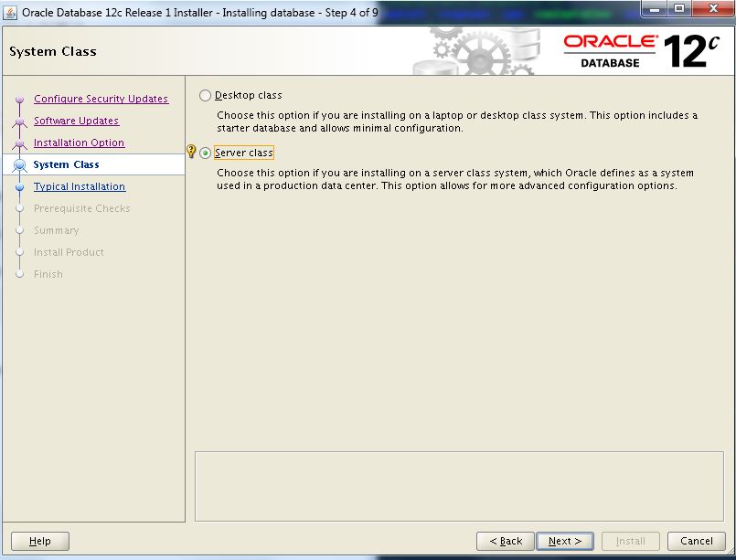Maximize the installer window
The width and height of the screenshot is (736, 560).
point(678,9)
